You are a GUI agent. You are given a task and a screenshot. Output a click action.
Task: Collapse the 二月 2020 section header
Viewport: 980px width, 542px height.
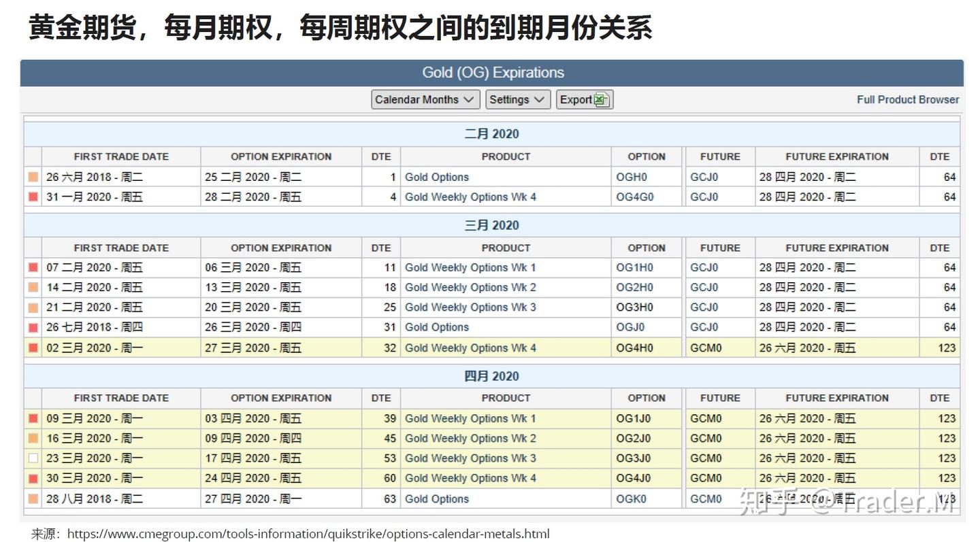pos(491,134)
